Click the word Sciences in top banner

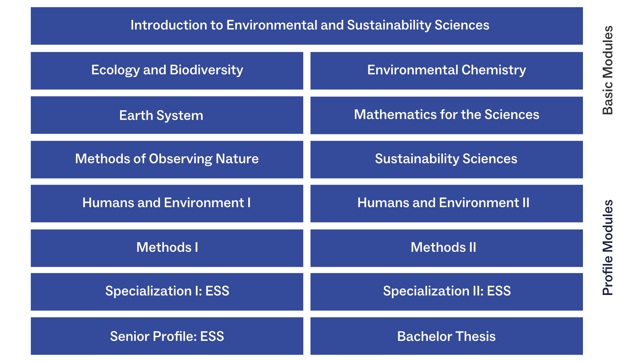(x=462, y=25)
